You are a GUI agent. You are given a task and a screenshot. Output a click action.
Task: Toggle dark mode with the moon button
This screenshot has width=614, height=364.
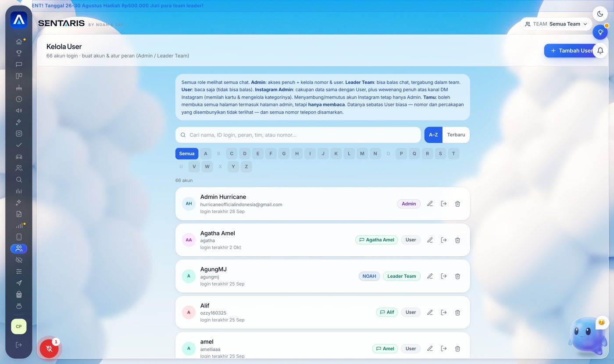coord(600,14)
